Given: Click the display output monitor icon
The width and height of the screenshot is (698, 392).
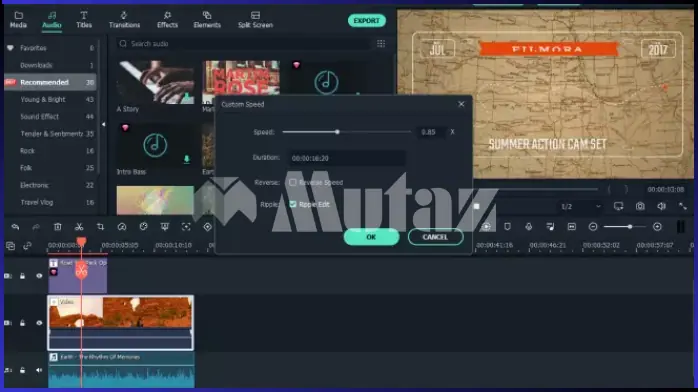Looking at the screenshot, I should coord(618,206).
